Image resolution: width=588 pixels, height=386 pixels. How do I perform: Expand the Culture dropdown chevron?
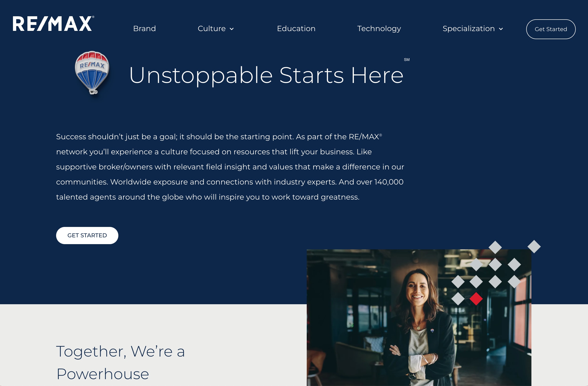(232, 29)
